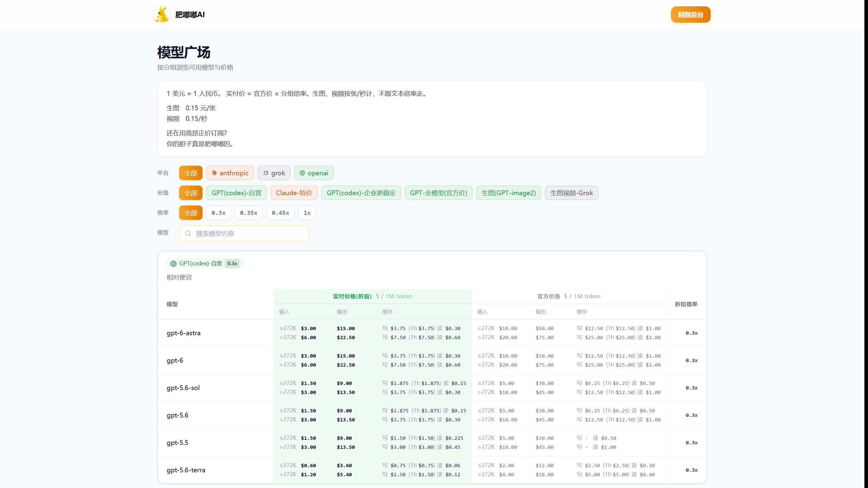Click the 0.3x discount cell for gpt-6
This screenshot has width=868, height=488.
[691, 360]
